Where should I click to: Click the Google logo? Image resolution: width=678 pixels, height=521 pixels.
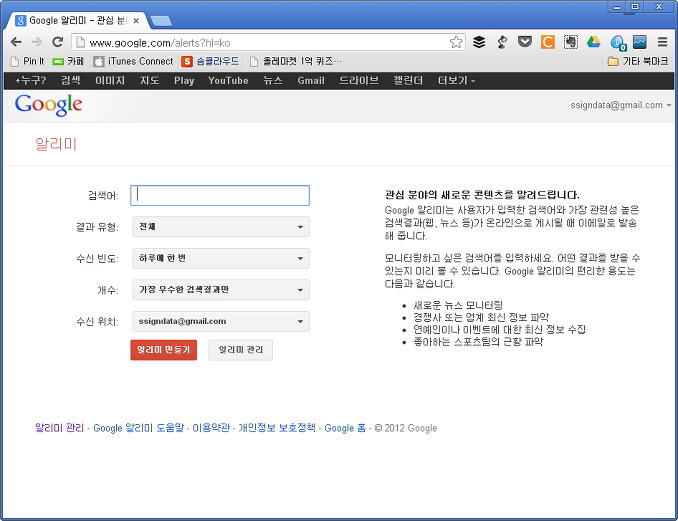(48, 105)
